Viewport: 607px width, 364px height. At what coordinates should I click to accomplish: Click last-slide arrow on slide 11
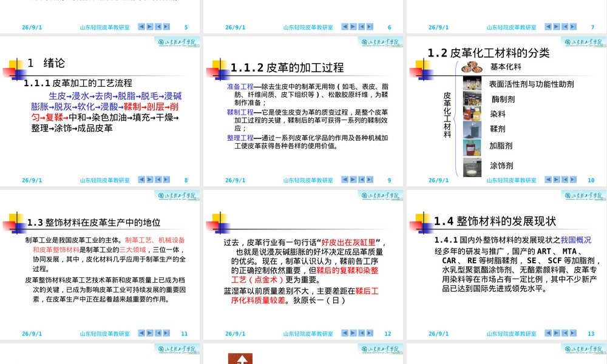click(166, 332)
